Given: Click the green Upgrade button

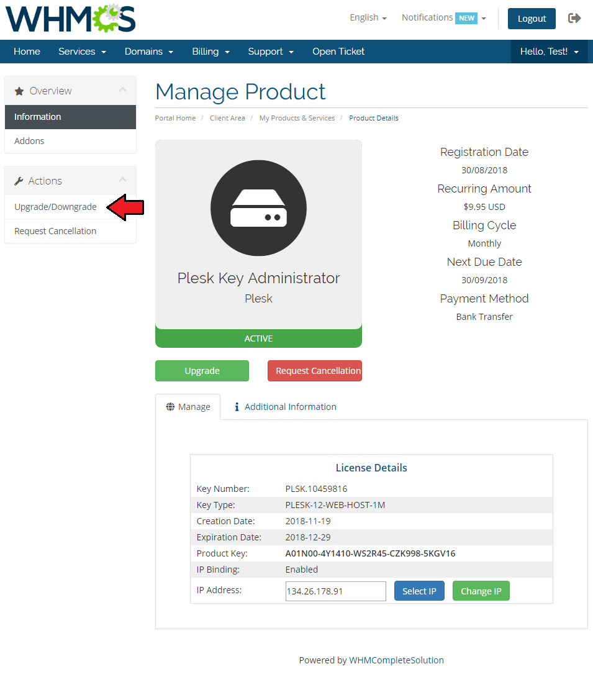Looking at the screenshot, I should [202, 371].
